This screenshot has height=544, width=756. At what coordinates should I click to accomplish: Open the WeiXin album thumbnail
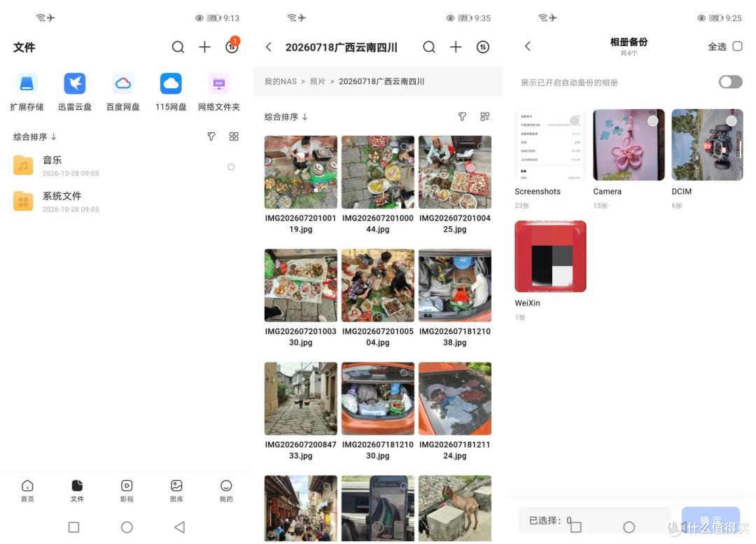550,256
